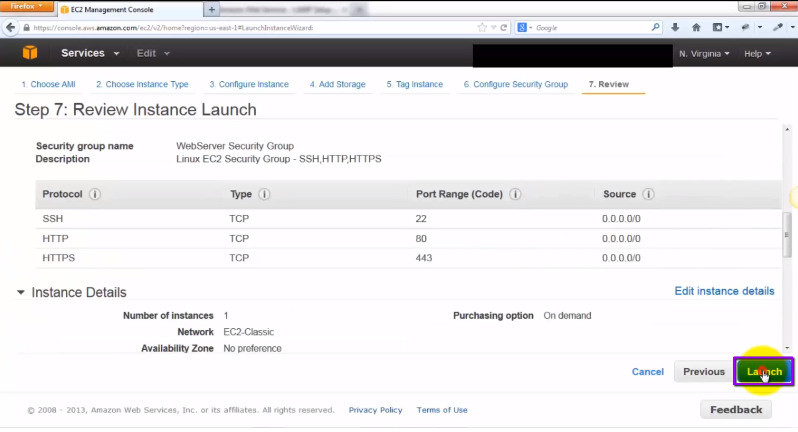
Task: Click port value 443
Action: point(423,258)
